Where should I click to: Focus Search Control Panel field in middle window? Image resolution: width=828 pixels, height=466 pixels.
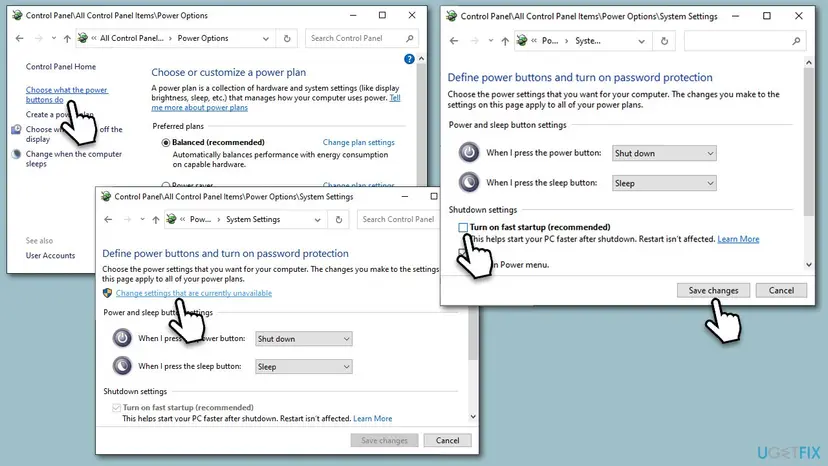[x=399, y=219]
